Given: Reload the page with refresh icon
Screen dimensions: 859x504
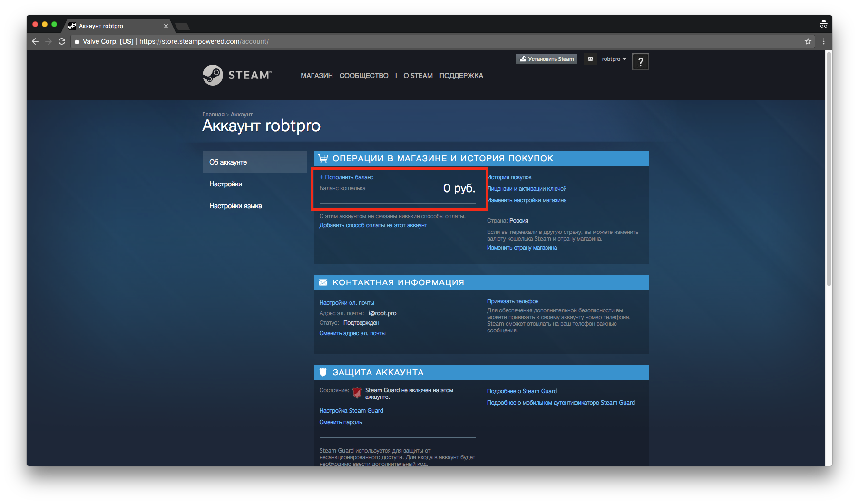Looking at the screenshot, I should pyautogui.click(x=62, y=41).
